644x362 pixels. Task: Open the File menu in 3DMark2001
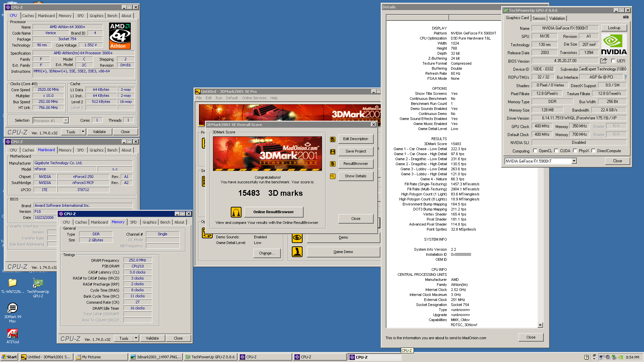pos(199,98)
